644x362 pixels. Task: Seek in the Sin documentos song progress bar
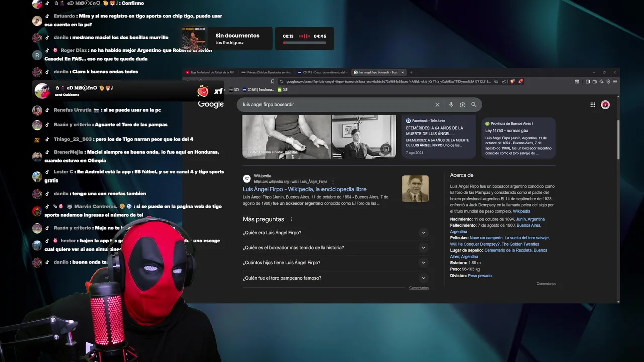click(304, 43)
